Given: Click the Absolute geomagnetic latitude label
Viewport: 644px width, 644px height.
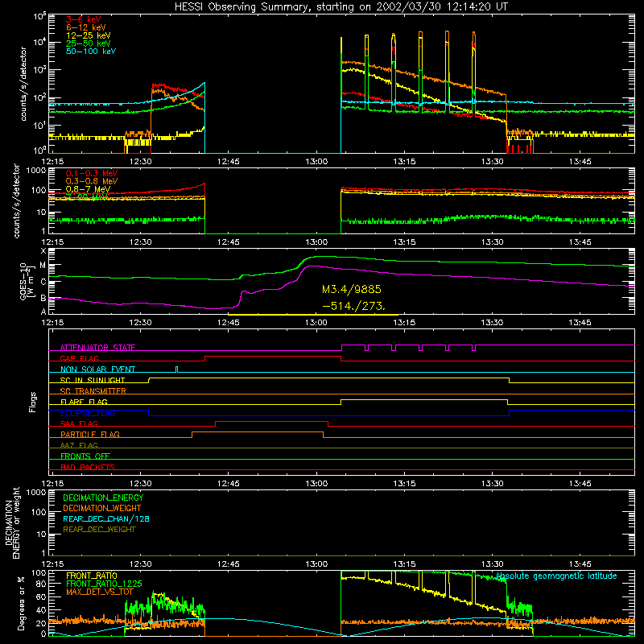Looking at the screenshot, I should [x=556, y=576].
